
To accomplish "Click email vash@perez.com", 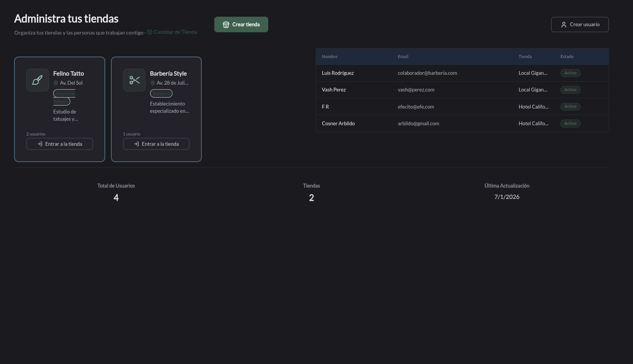I will [x=416, y=90].
